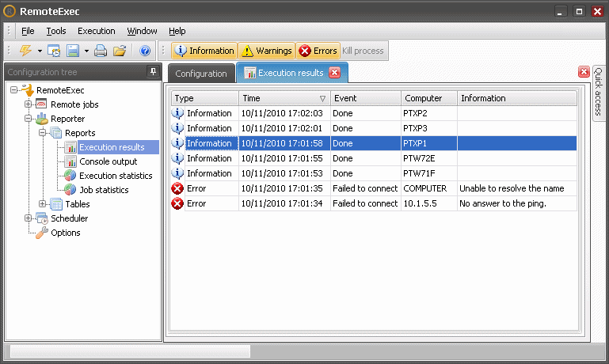Click the RemoteExec root tree icon
609x364 pixels.
27,90
